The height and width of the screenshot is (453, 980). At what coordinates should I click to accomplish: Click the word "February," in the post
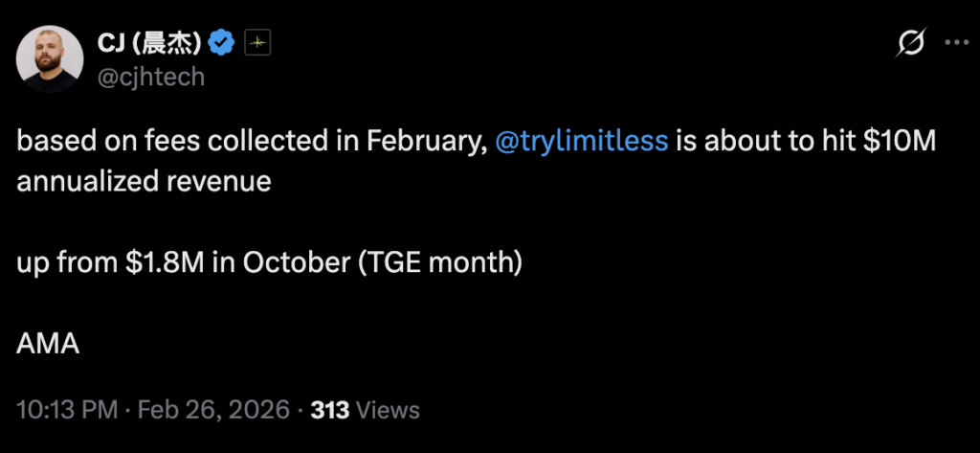click(426, 140)
